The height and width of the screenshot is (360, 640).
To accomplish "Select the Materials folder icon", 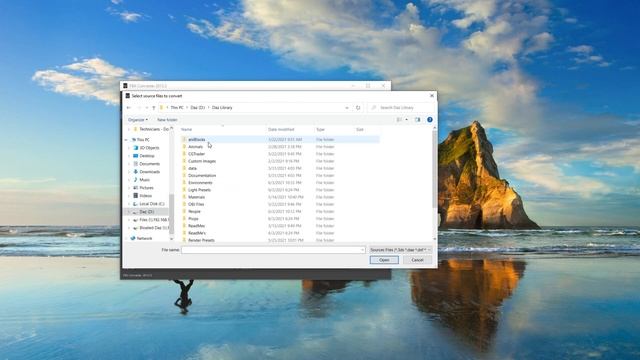I will [184, 197].
